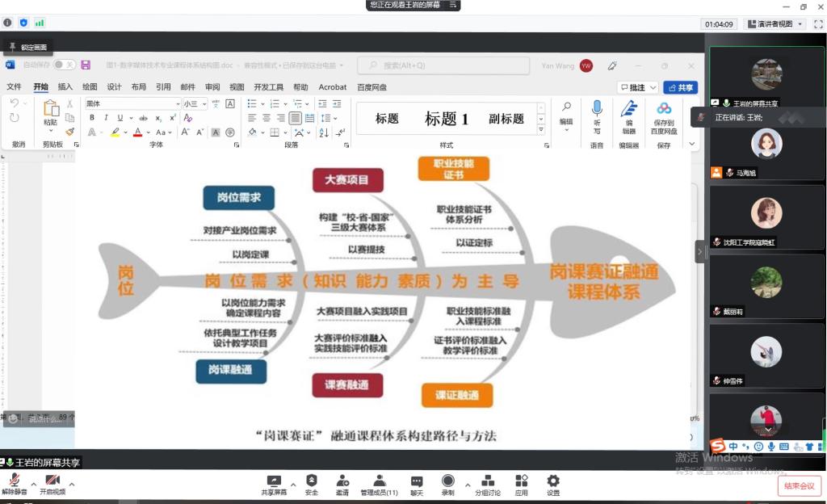Image resolution: width=827 pixels, height=504 pixels.
Task: Apply Bold formatting in Word ribbon
Action: pos(92,118)
